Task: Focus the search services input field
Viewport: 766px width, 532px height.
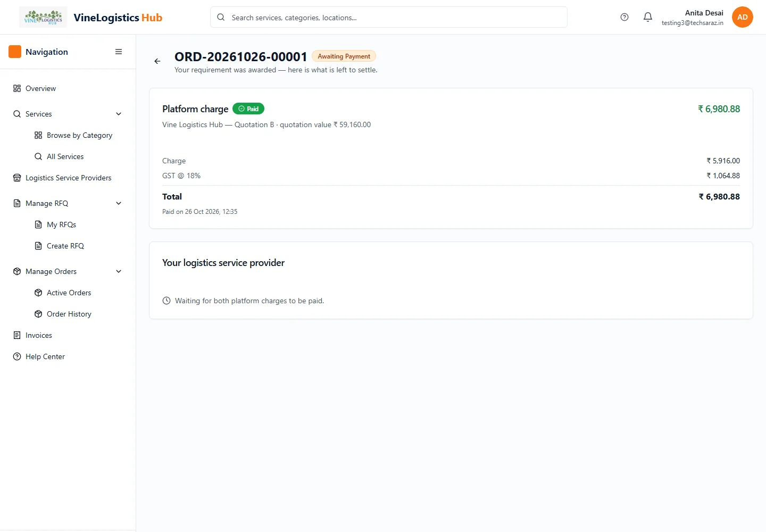Action: point(389,17)
